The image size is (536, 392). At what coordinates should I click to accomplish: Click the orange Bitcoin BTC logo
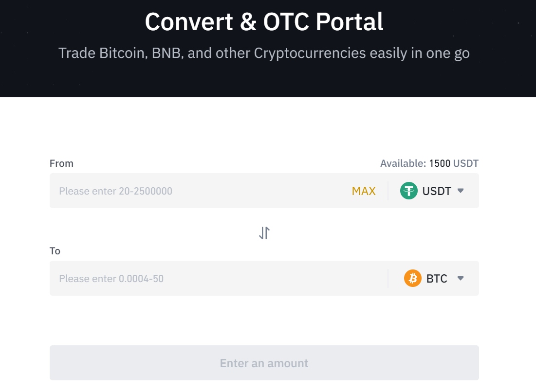pyautogui.click(x=413, y=278)
